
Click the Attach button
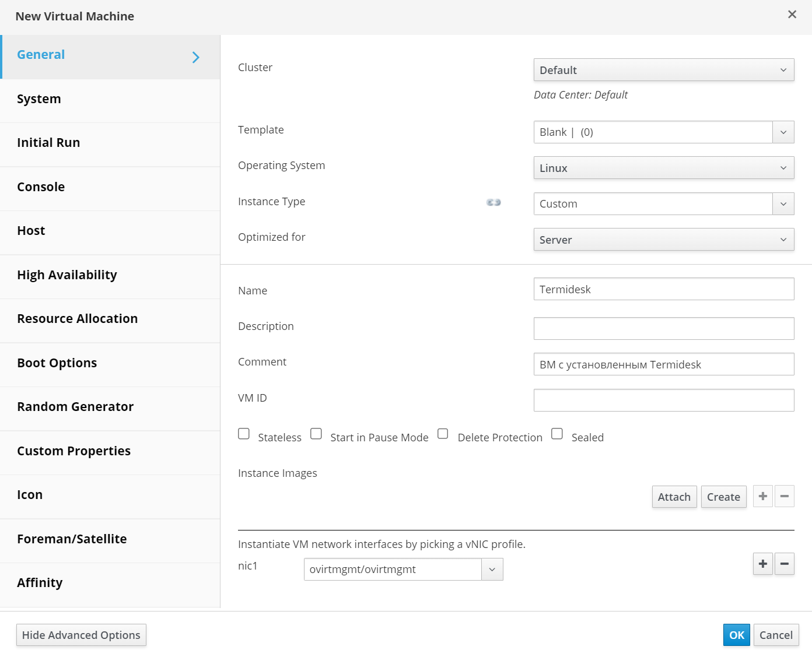(x=674, y=497)
